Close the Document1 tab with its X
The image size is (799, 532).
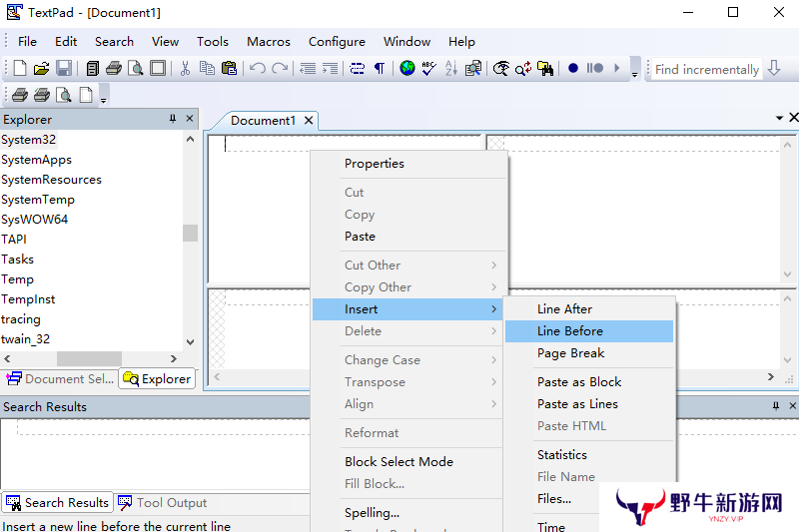(x=309, y=121)
